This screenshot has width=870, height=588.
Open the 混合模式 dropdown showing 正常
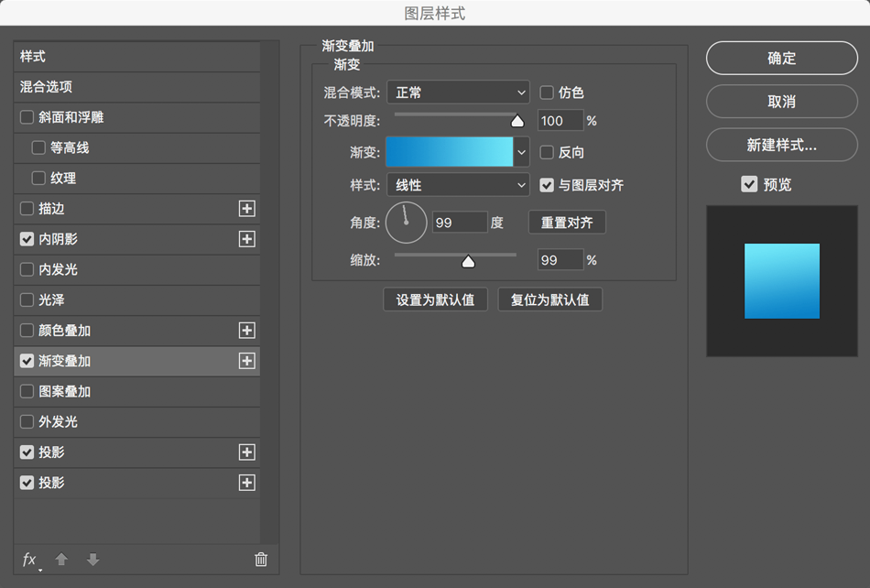[458, 93]
